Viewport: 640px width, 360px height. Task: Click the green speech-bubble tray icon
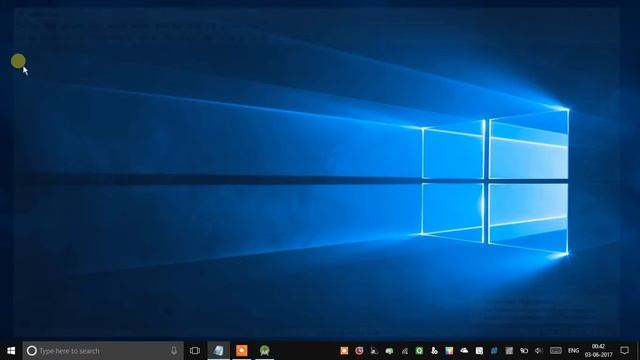coord(389,351)
